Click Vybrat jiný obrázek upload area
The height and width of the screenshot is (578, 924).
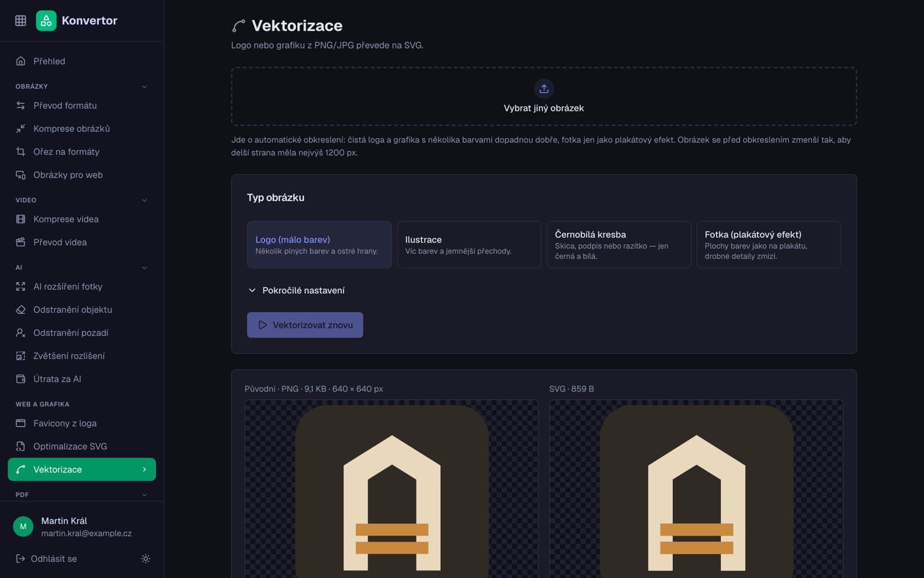click(544, 97)
